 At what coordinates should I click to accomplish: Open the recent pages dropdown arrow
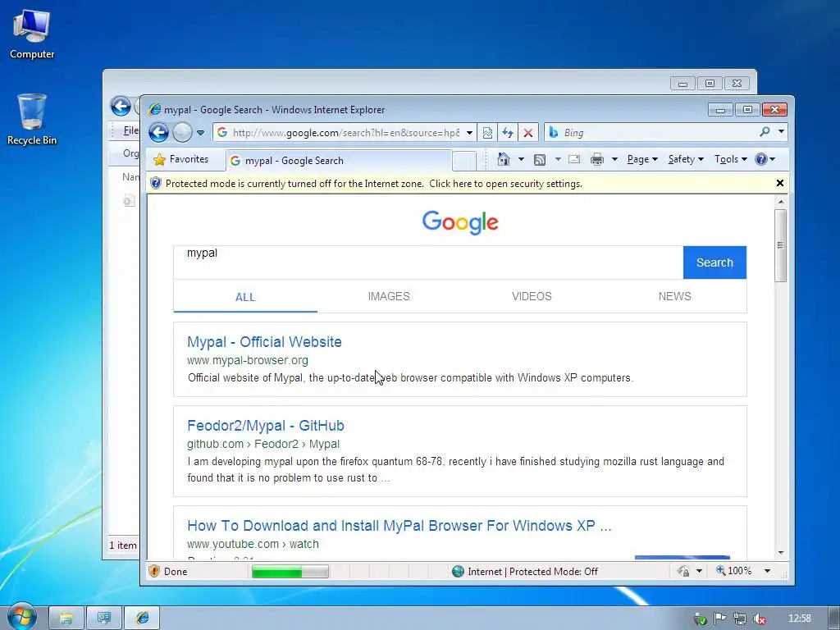[x=200, y=133]
